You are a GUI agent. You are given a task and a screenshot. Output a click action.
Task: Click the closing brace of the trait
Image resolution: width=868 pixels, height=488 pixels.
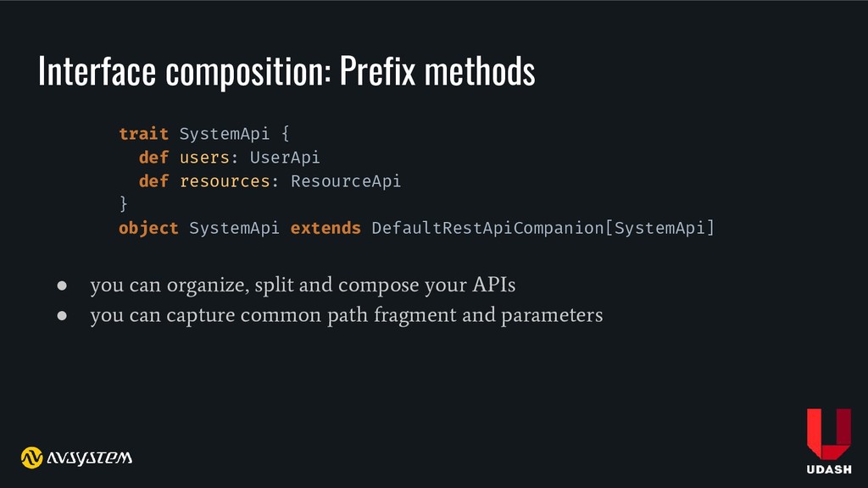[x=124, y=204]
